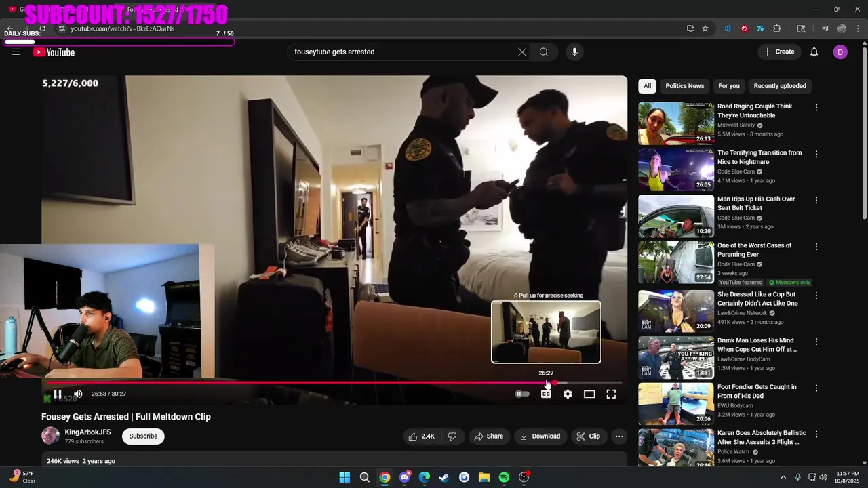This screenshot has width=868, height=488.
Task: Click the Midwest Safety channel name
Action: click(736, 125)
